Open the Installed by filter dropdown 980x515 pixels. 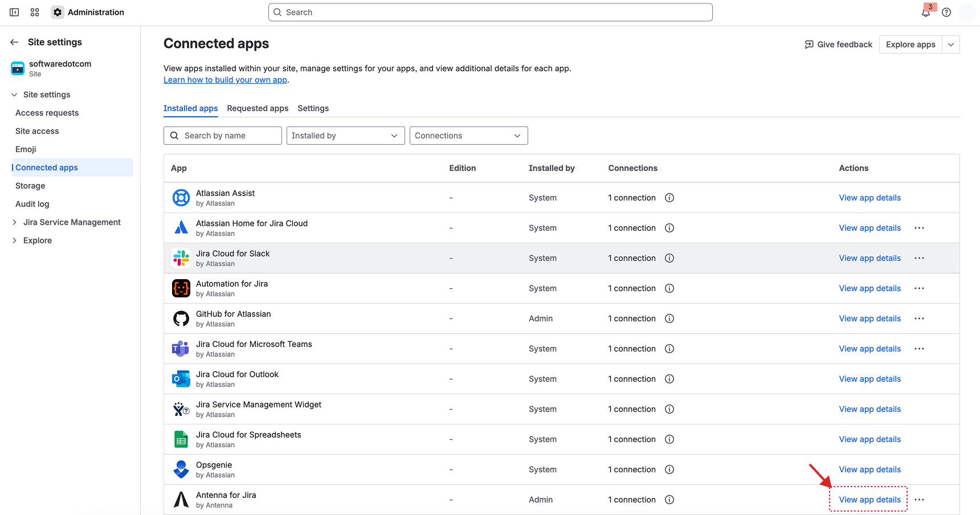[345, 136]
